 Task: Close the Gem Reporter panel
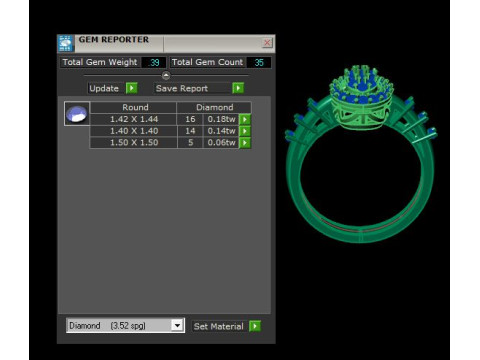[267, 43]
